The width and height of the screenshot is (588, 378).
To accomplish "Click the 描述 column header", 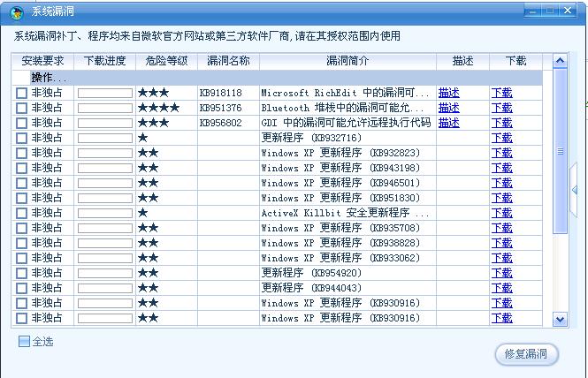I will click(x=462, y=61).
